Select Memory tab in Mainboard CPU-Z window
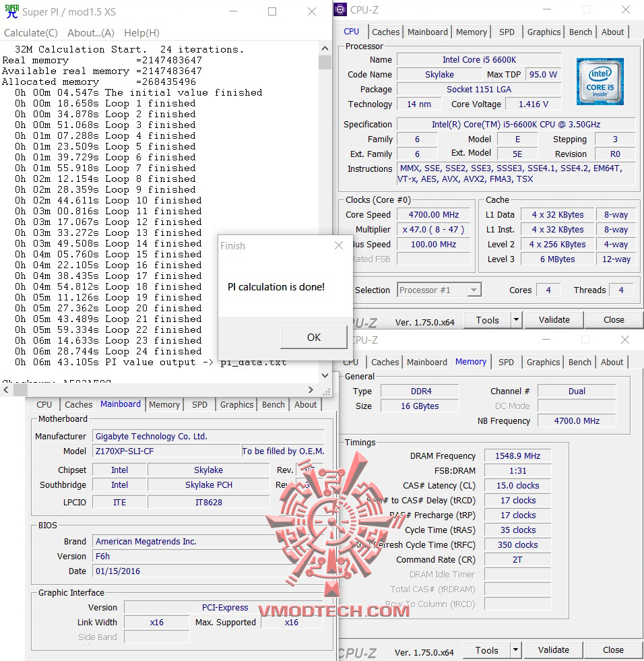The width and height of the screenshot is (644, 661). click(164, 405)
